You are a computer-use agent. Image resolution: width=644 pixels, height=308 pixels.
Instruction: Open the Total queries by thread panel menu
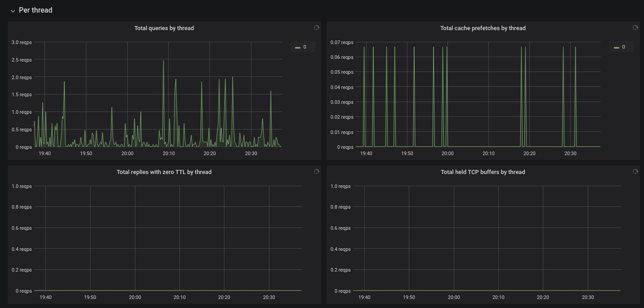pos(164,28)
